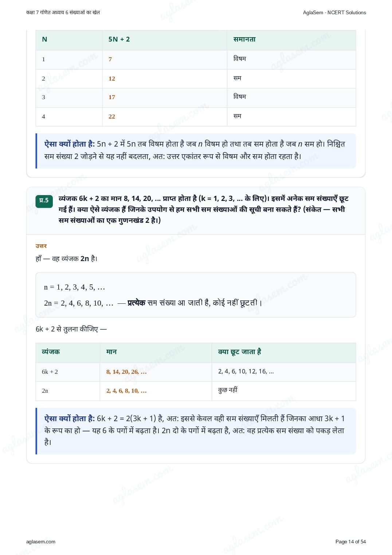This screenshot has width=392, height=555.
Task: Click the first ऐसा क्यों होता है explanation box
Action: [x=196, y=151]
